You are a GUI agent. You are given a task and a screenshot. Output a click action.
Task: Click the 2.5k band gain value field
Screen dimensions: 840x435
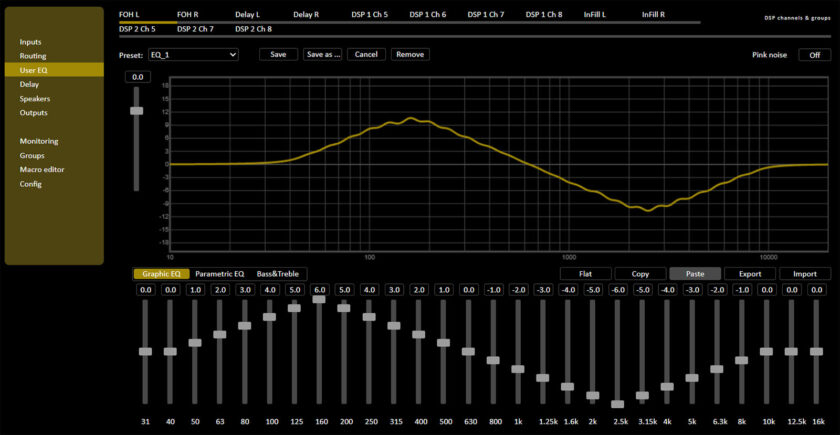(x=617, y=290)
